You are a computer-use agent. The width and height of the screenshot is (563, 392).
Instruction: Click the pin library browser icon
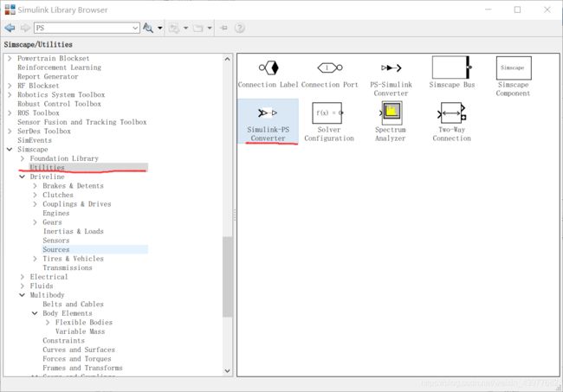point(223,28)
